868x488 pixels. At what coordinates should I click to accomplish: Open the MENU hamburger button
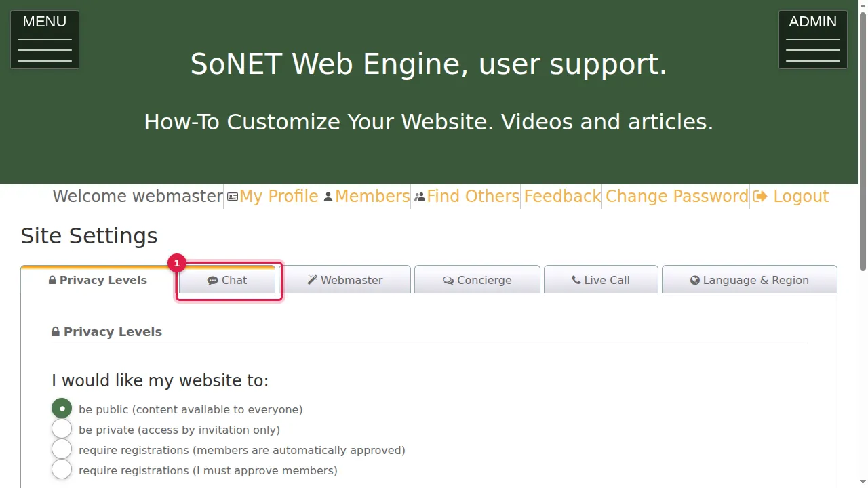[45, 39]
